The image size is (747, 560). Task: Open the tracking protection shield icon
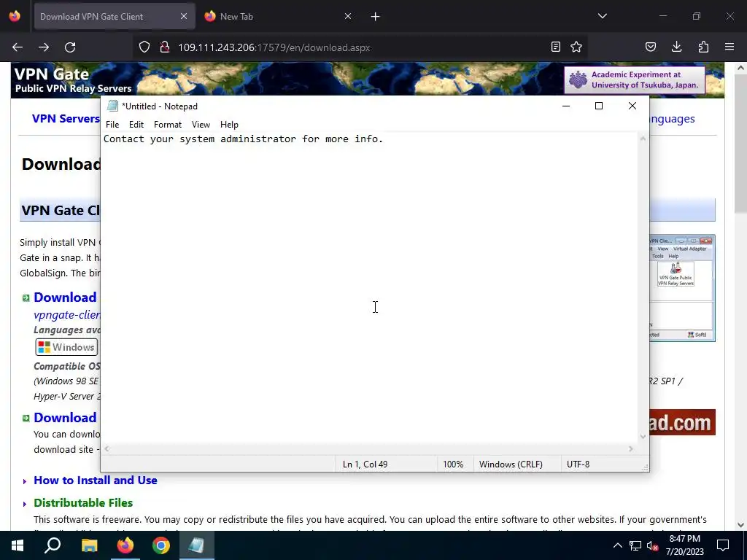144,47
